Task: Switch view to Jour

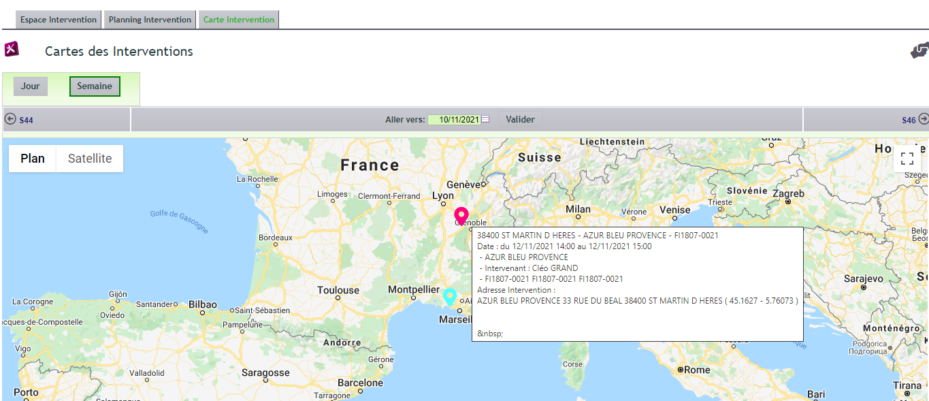Action: 31,86
